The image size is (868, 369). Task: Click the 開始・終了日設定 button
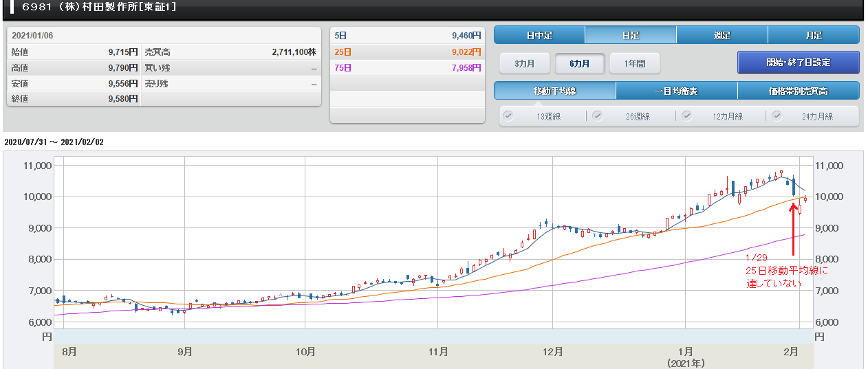tap(798, 63)
